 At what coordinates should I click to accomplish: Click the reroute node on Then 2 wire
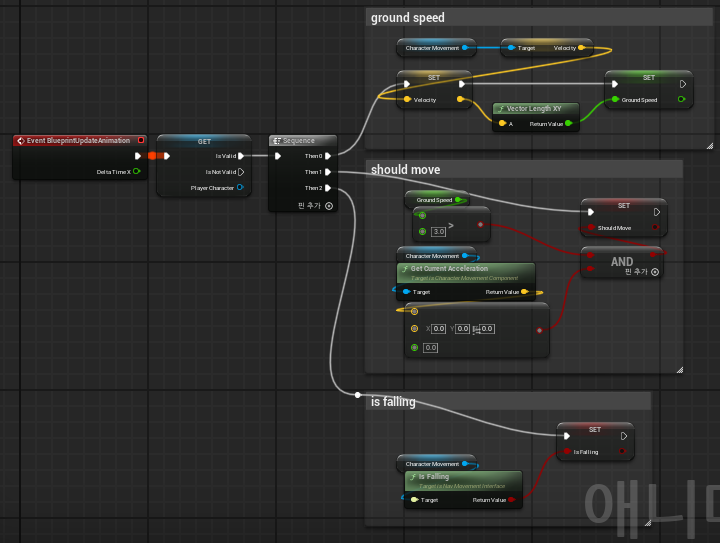pos(358,395)
